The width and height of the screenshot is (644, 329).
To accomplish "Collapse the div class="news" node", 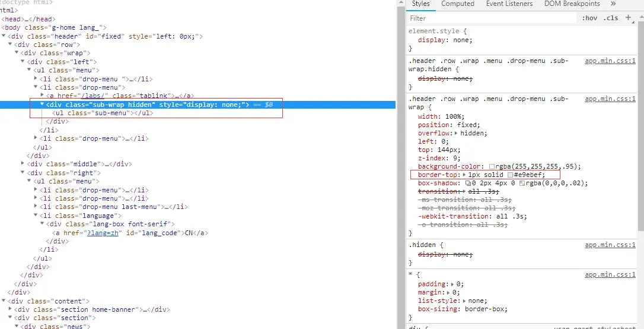I will point(17,326).
